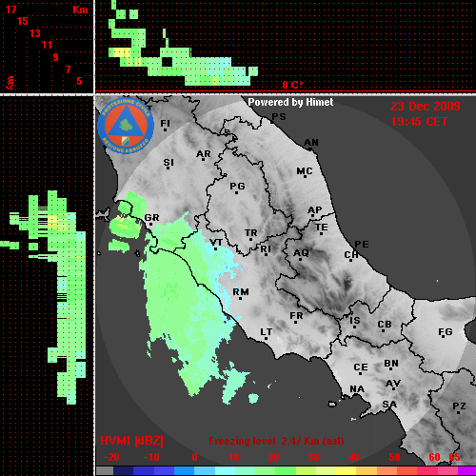
Task: Click the '65' value on the dBZ scale
Action: click(454, 457)
